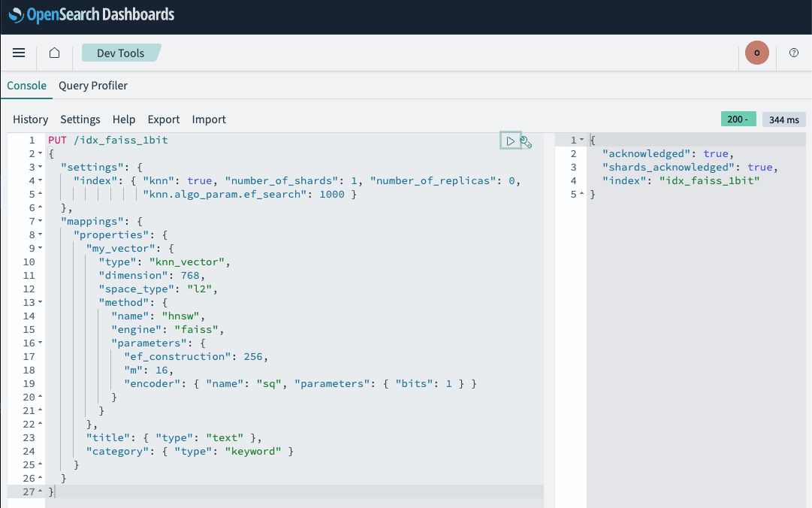Click the Dev Tools breadcrumb
The width and height of the screenshot is (812, 508).
pyautogui.click(x=121, y=53)
